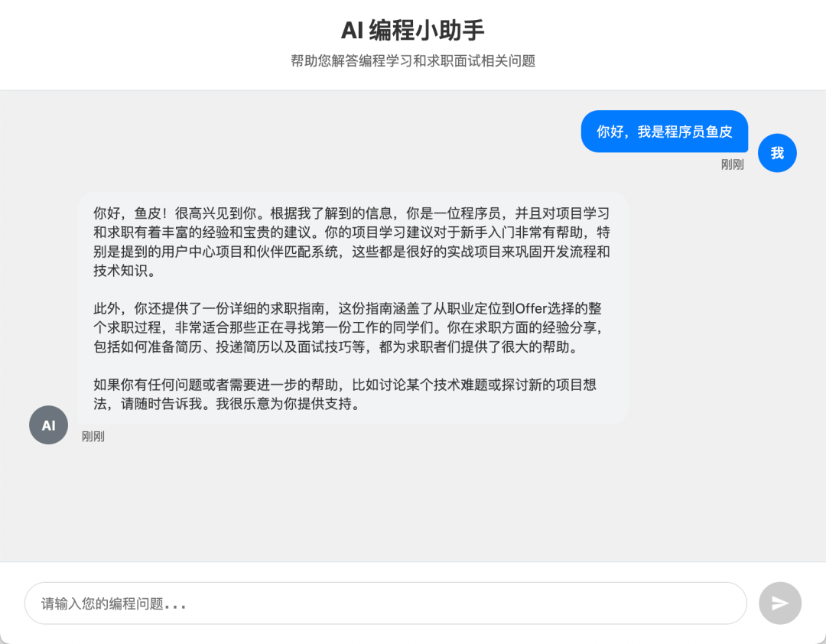Click the rounded input bar at the bottom
The image size is (826, 644).
click(382, 603)
